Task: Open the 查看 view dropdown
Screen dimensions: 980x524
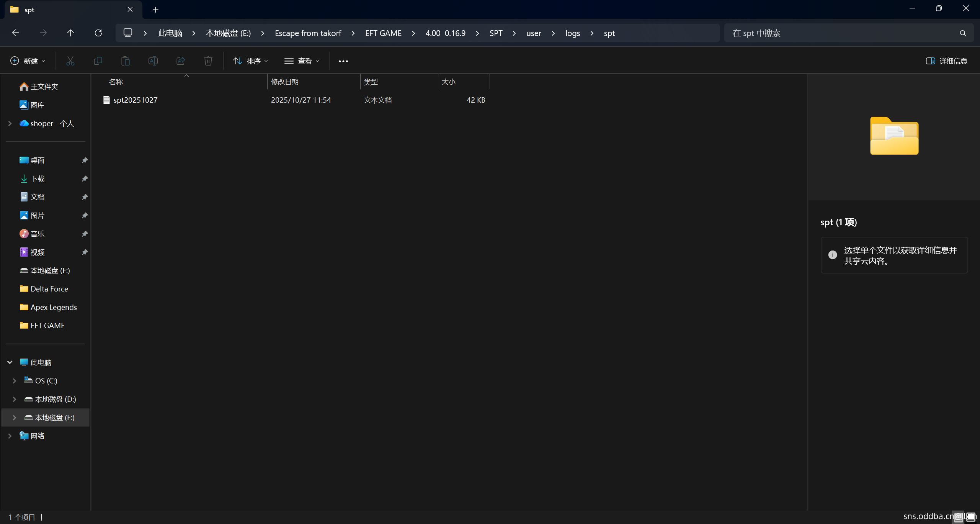Action: [x=302, y=61]
